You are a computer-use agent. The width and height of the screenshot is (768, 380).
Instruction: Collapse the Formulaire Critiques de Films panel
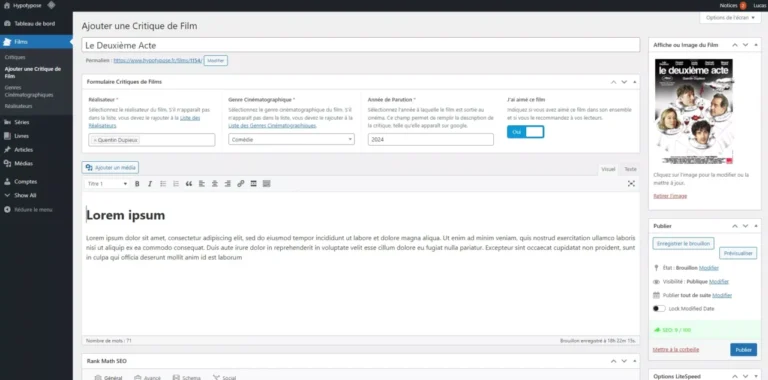pyautogui.click(x=634, y=82)
